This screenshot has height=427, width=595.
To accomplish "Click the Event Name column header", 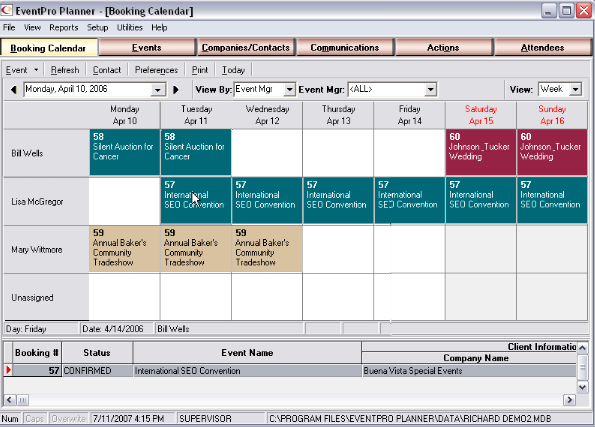I will 247,353.
